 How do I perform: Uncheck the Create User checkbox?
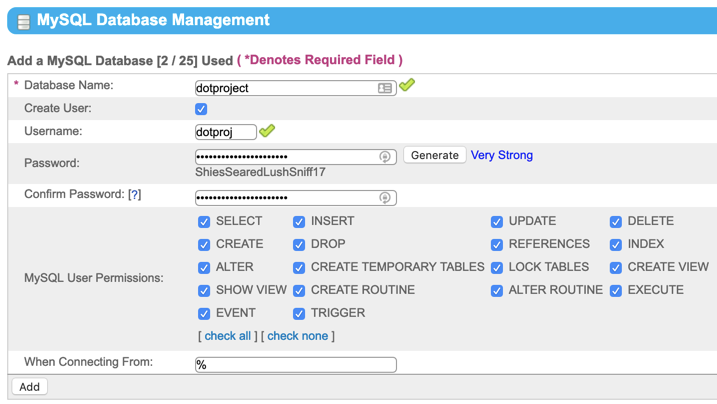click(x=201, y=109)
